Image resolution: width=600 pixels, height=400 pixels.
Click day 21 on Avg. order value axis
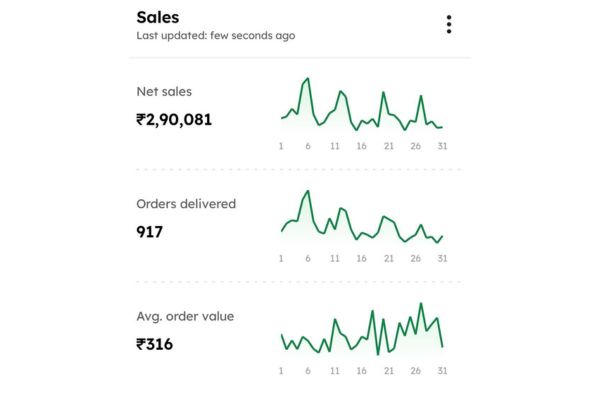point(389,370)
